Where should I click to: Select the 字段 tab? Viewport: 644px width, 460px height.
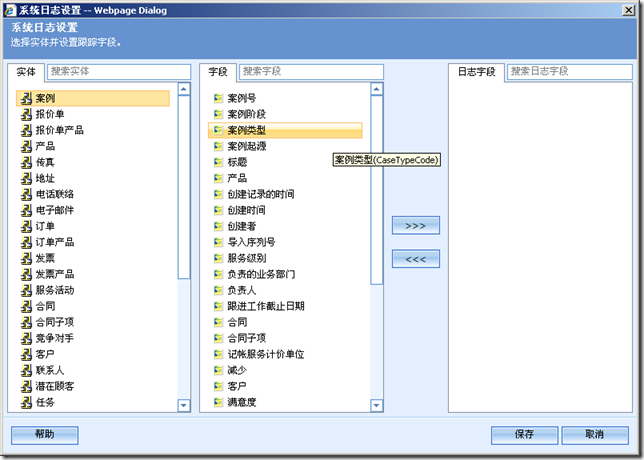(x=218, y=72)
